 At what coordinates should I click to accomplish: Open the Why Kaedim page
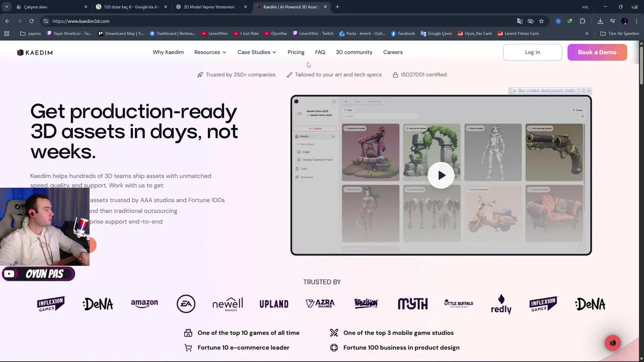[x=168, y=52]
